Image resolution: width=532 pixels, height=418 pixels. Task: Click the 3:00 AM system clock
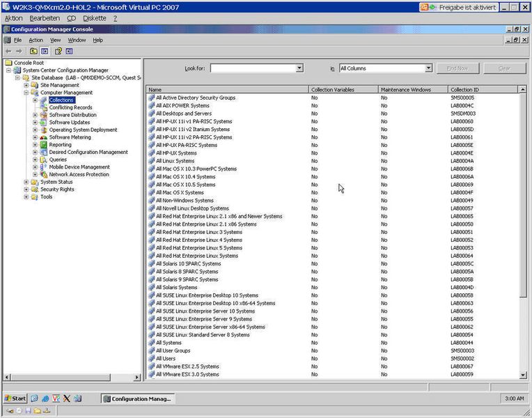(x=515, y=398)
